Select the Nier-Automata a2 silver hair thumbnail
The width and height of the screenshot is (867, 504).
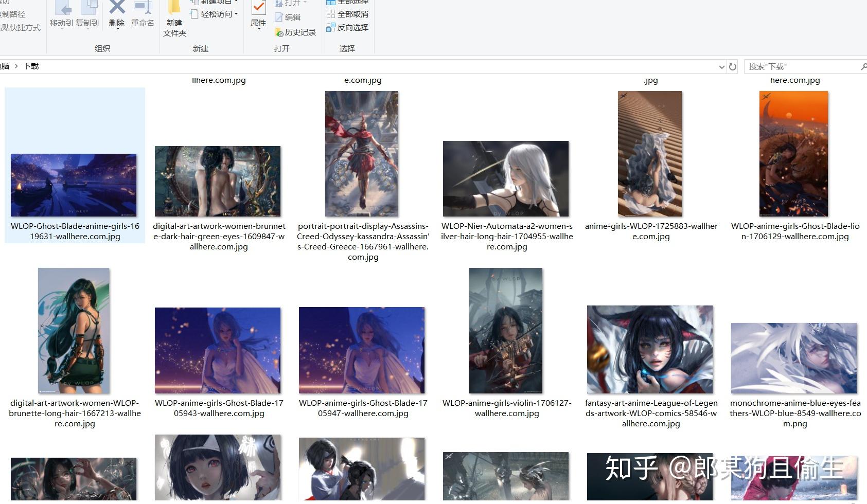pos(506,179)
